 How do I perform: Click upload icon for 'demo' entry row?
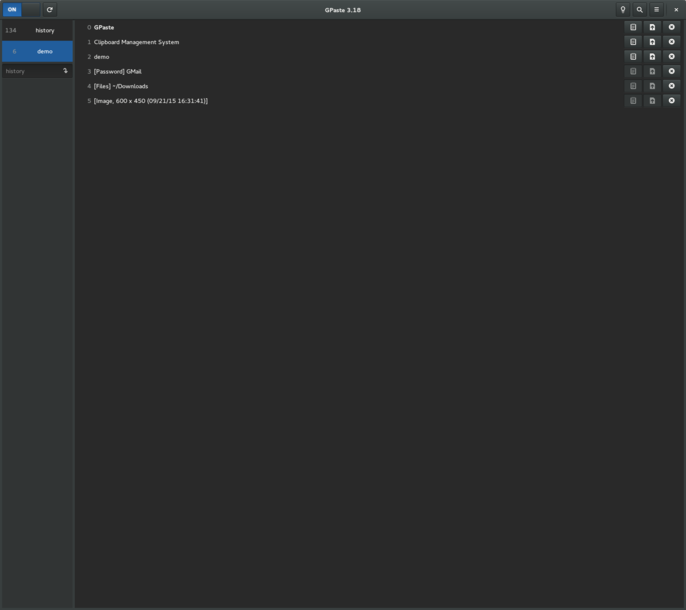(x=652, y=57)
